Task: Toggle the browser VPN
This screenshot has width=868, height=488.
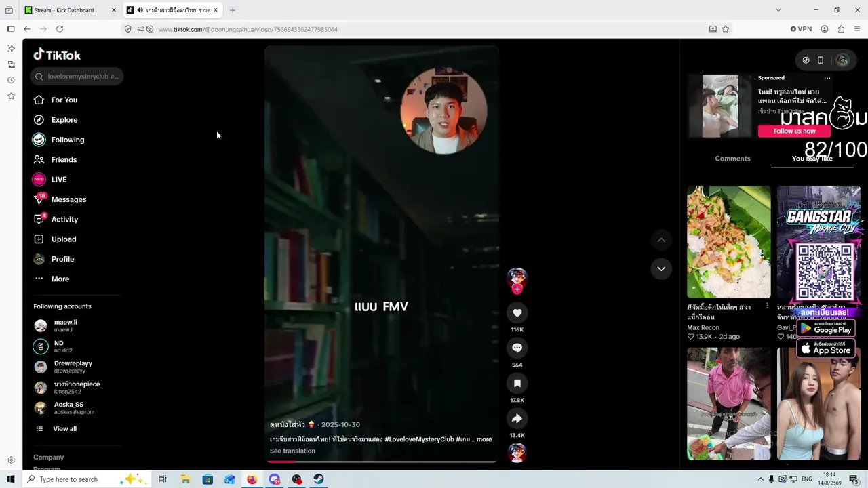Action: coord(801,29)
